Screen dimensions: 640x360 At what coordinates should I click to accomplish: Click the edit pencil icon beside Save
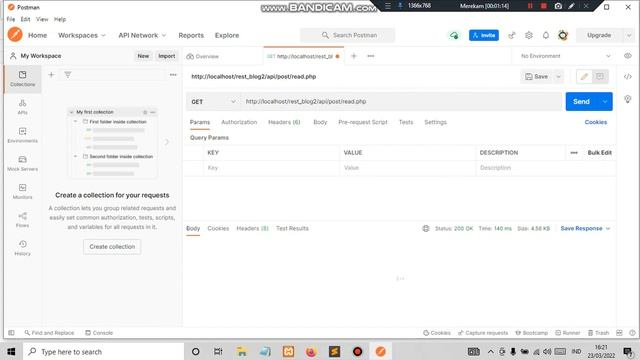coord(584,77)
